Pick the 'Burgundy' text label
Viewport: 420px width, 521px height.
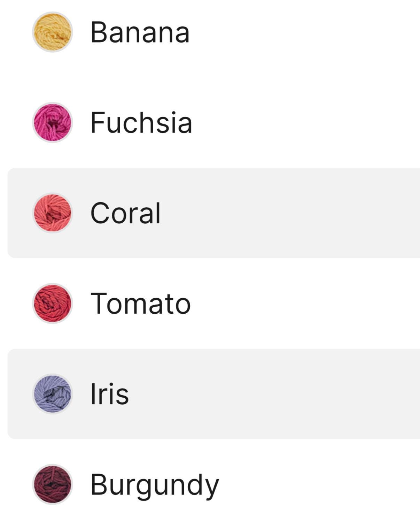155,485
